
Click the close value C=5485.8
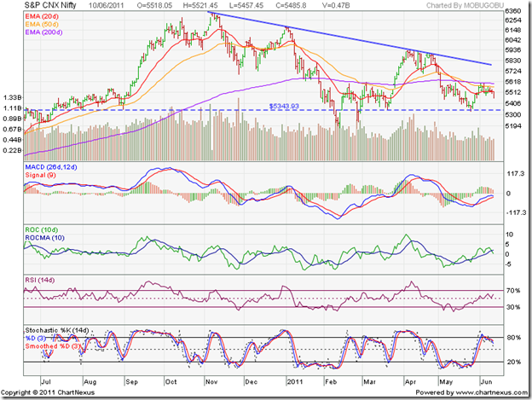pos(291,5)
